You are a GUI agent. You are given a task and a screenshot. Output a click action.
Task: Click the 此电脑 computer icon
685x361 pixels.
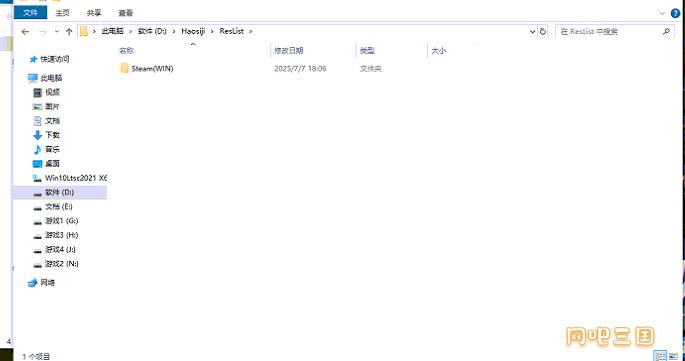[33, 78]
